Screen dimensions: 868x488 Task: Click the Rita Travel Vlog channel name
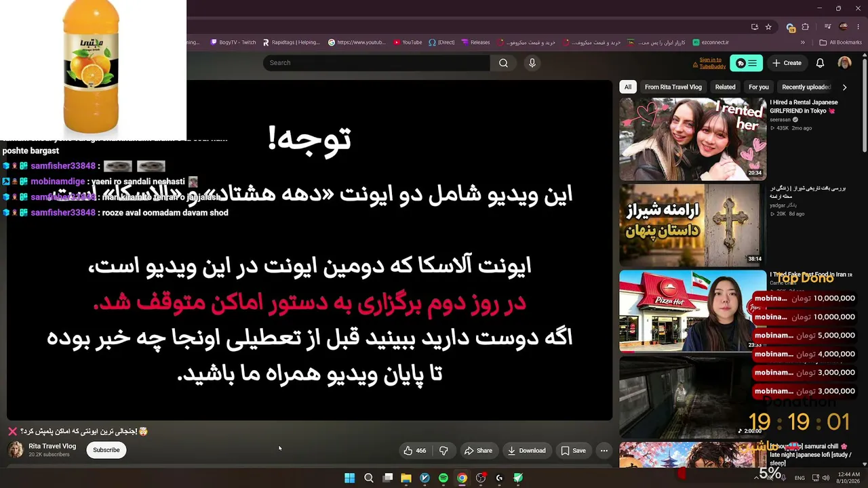click(x=52, y=447)
